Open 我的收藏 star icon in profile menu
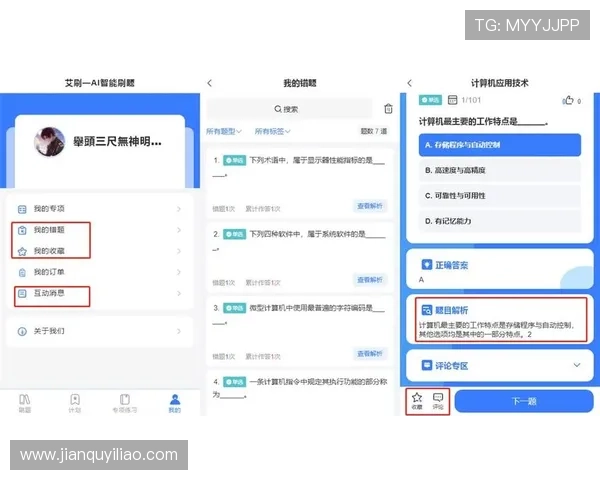This screenshot has height=480, width=600. click(x=22, y=251)
